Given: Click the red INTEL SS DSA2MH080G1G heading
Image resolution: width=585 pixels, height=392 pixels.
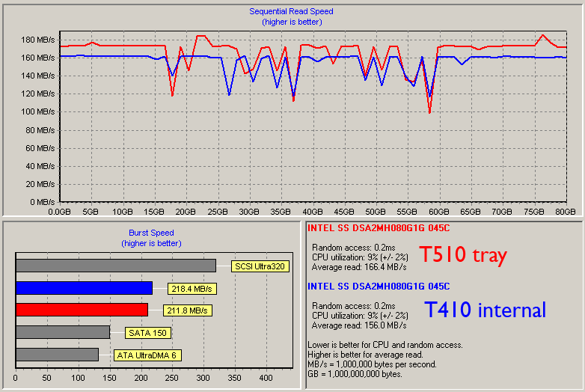Looking at the screenshot, I should pos(379,228).
